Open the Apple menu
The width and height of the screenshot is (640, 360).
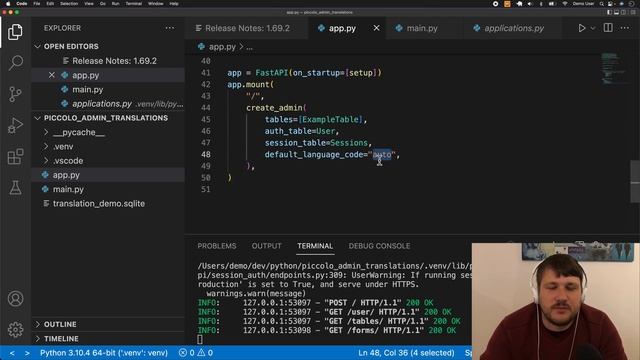tap(8, 4)
